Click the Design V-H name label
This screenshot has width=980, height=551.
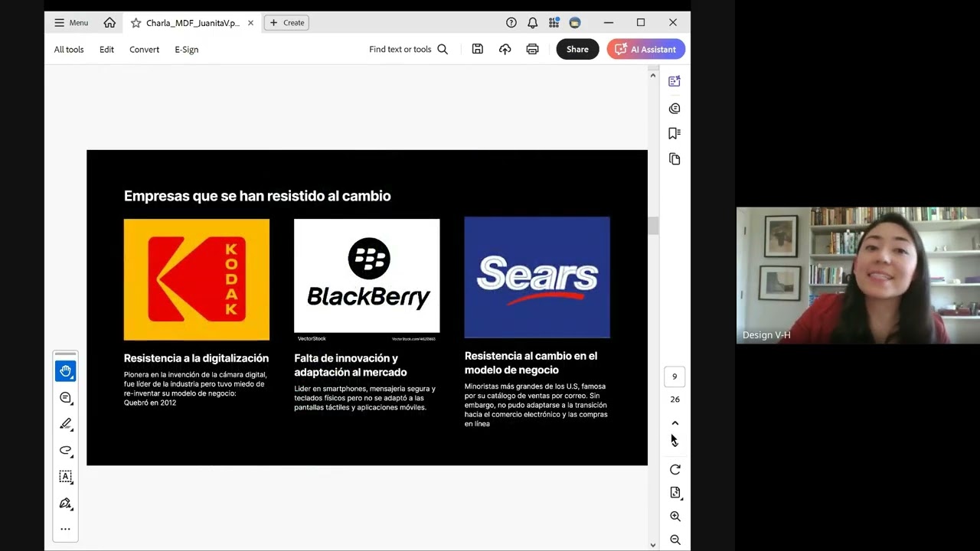(x=766, y=335)
